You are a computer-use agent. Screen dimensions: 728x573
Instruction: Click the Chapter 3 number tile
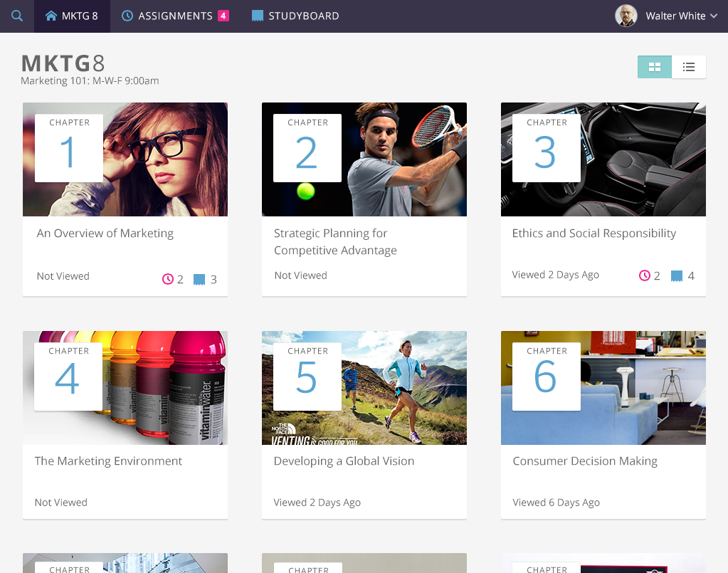coord(547,148)
